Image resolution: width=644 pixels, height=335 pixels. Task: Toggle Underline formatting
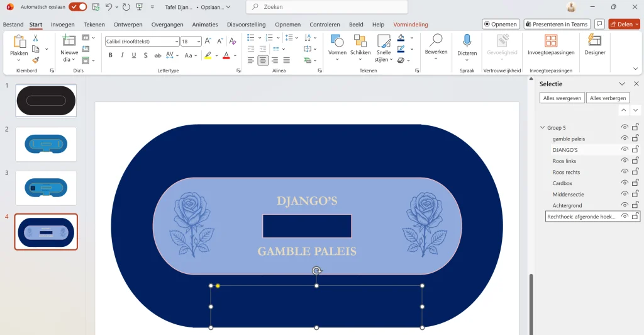[134, 55]
